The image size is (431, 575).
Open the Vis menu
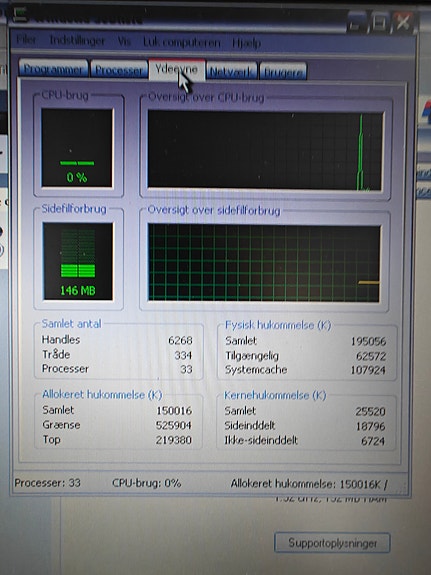(x=124, y=42)
